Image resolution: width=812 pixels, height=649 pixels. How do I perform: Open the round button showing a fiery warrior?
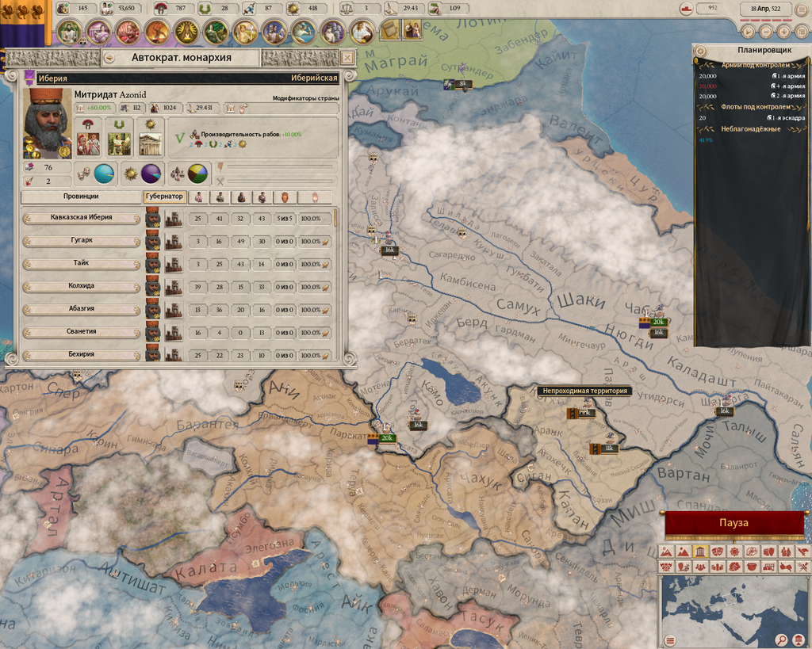pos(157,32)
